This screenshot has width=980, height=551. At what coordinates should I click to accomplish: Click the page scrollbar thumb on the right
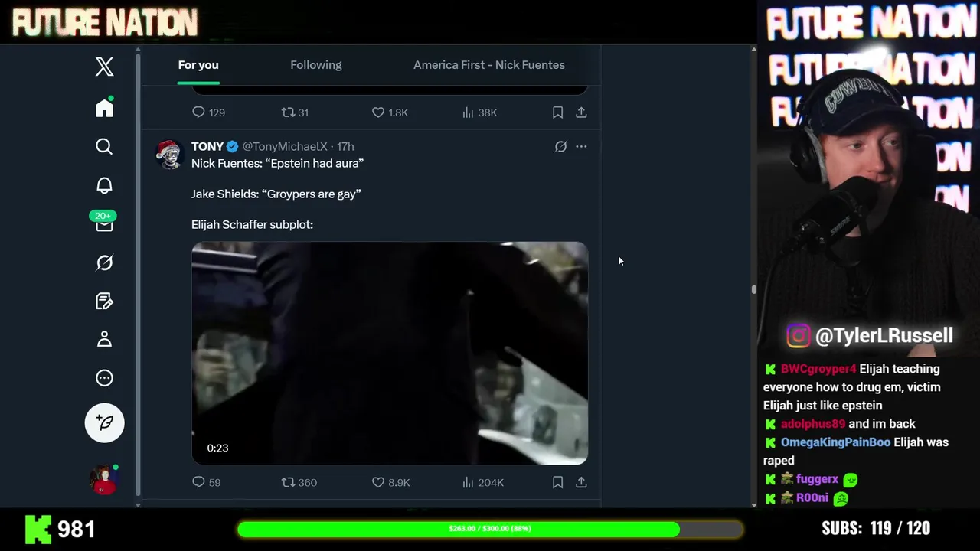point(754,289)
